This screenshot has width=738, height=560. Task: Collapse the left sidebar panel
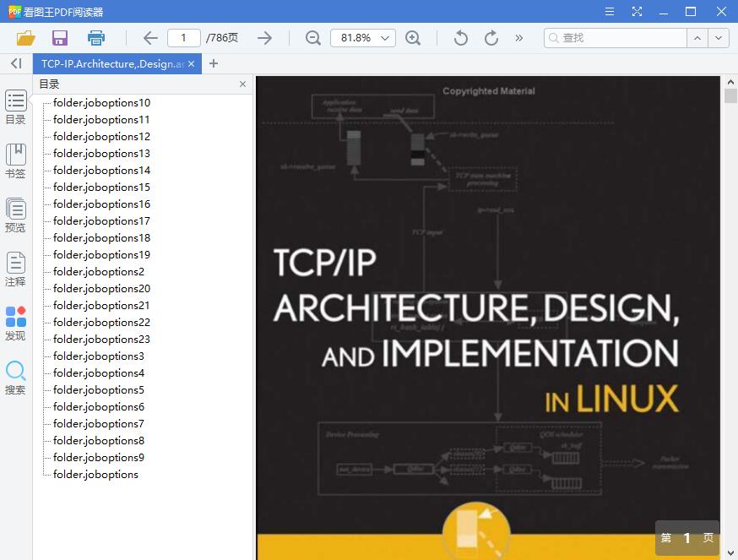(x=15, y=63)
